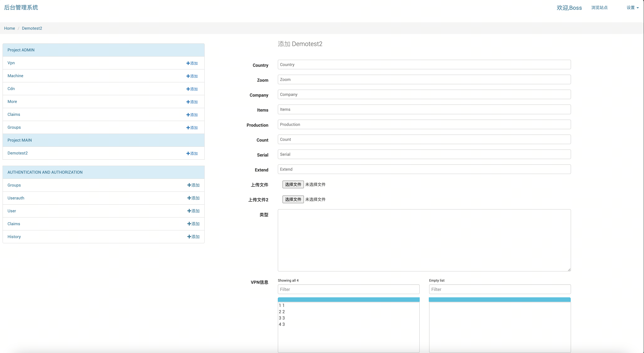Click inside the 类型 text area

(424, 240)
